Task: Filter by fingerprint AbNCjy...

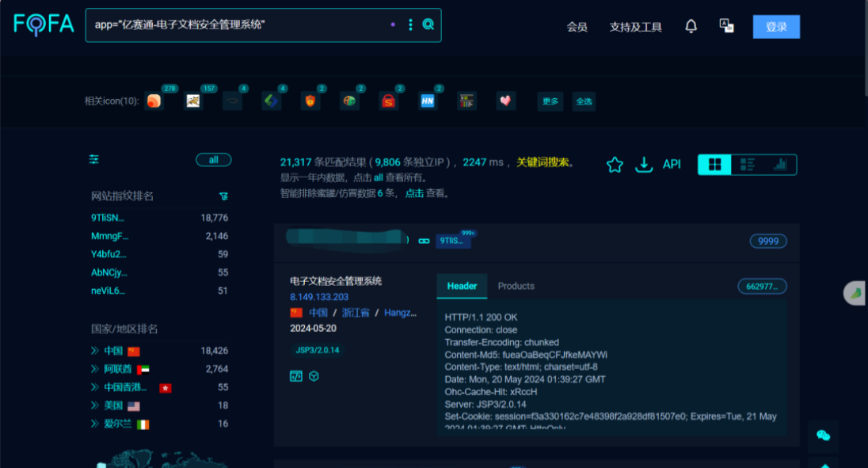Action: pos(109,272)
